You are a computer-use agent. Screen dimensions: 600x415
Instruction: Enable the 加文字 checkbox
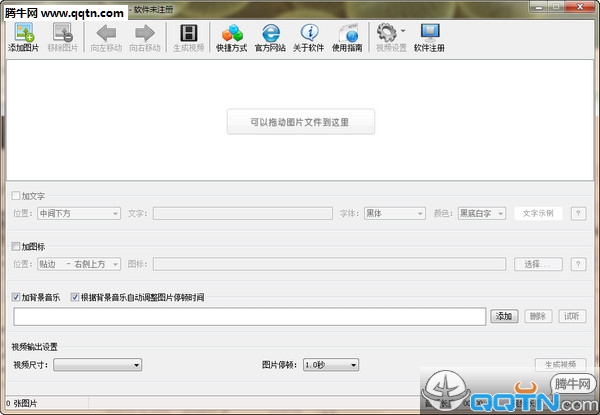(x=16, y=196)
